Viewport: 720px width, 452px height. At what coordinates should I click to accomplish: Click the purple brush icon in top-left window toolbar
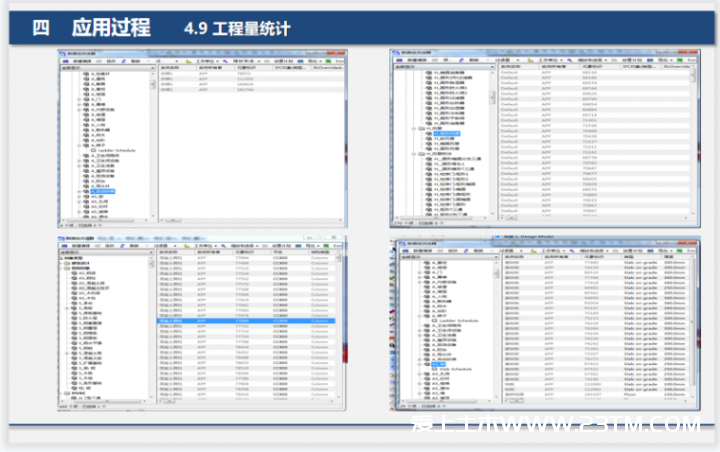click(x=225, y=61)
